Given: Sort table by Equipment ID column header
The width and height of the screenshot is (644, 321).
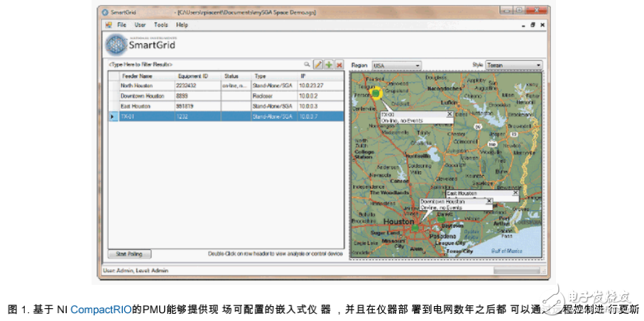Looking at the screenshot, I should (x=192, y=75).
